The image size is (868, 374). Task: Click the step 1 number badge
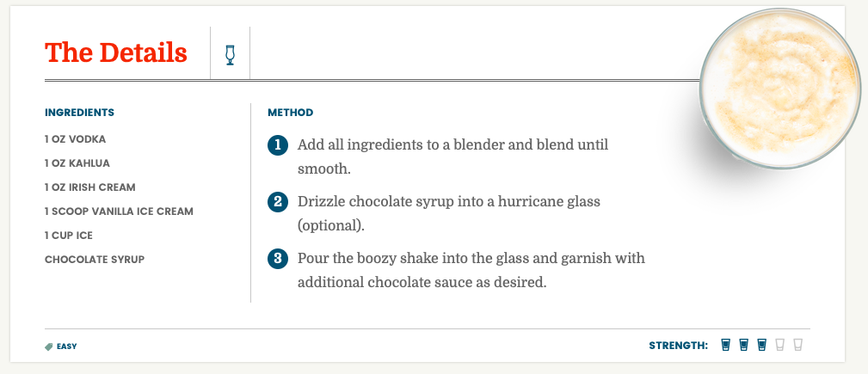pyautogui.click(x=278, y=145)
